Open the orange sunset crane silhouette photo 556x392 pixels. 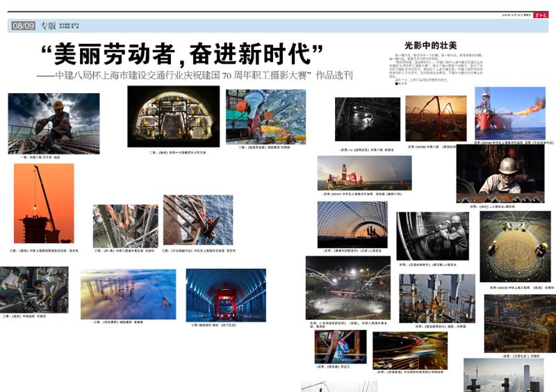click(44, 203)
